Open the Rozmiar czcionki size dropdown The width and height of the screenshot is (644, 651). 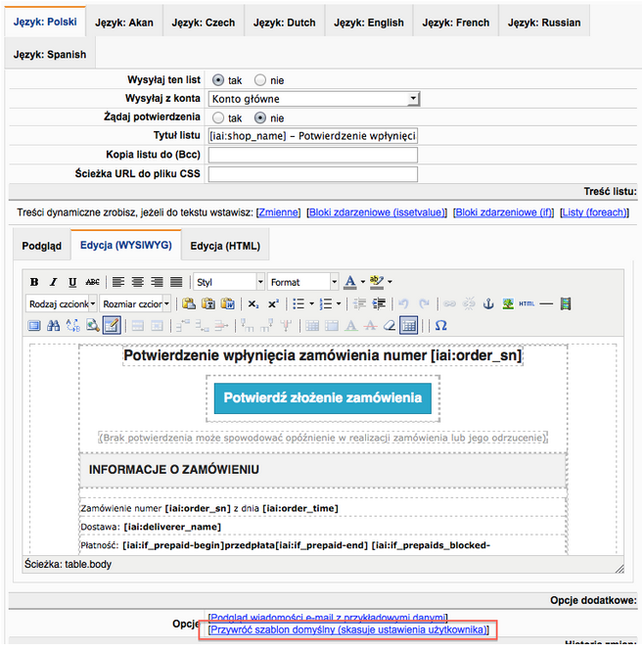(135, 303)
